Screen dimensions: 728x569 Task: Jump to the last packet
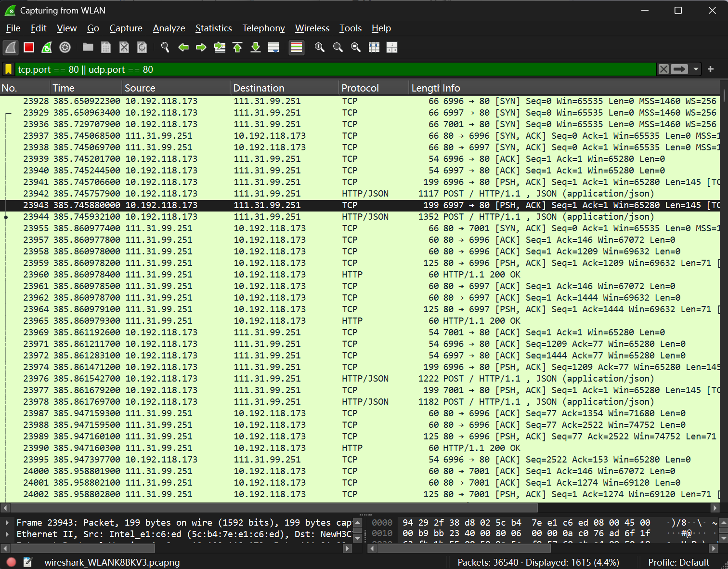pyautogui.click(x=256, y=47)
